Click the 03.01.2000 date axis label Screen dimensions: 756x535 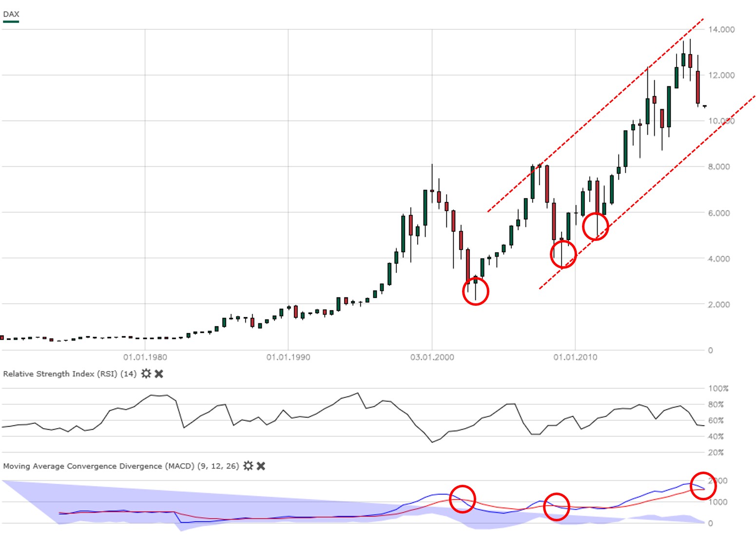coord(432,357)
